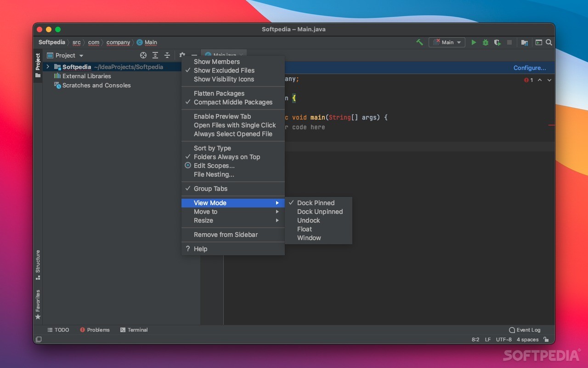Image resolution: width=588 pixels, height=368 pixels.
Task: Select Scratches and Consoles tree item
Action: point(96,85)
